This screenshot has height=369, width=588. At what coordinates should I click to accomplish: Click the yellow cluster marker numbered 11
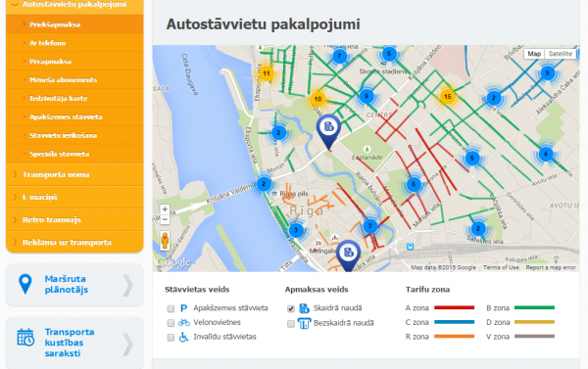(267, 73)
